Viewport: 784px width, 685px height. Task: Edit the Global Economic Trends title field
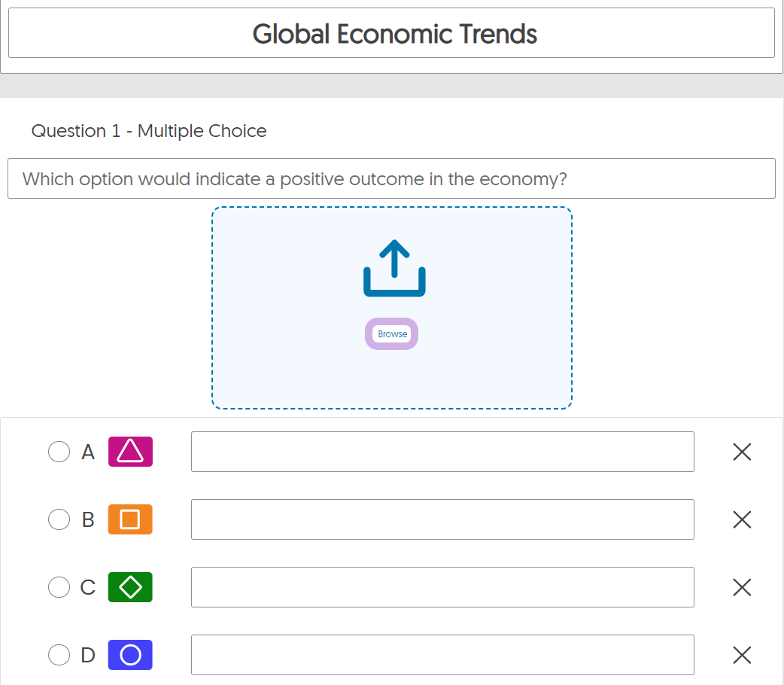tap(391, 33)
